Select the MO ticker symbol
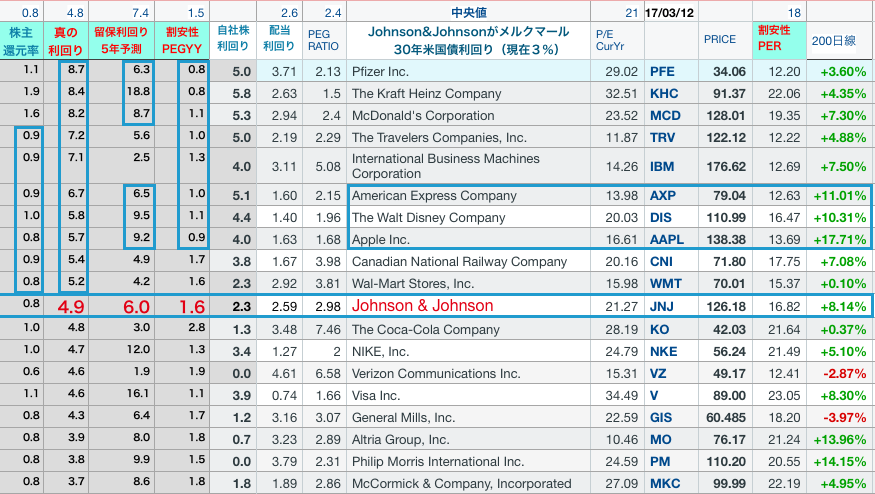Screen dimensions: 875x494 (661, 439)
